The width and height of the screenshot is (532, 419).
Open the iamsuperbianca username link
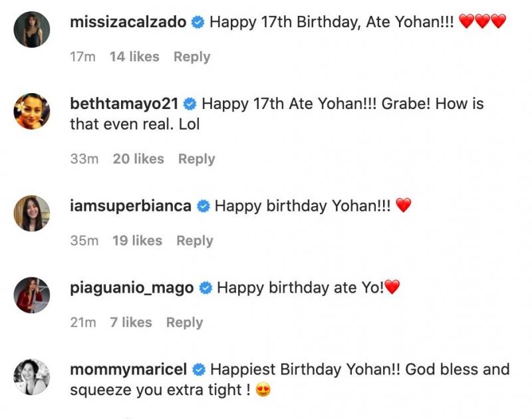tap(131, 206)
